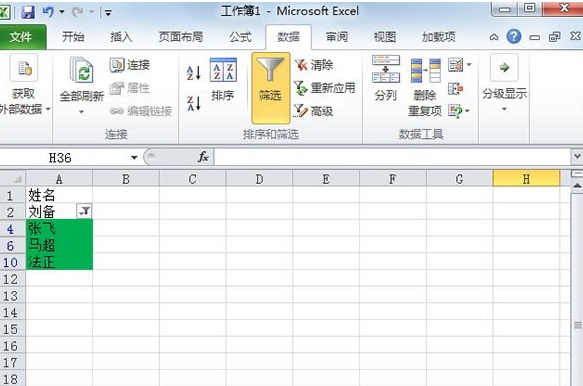Select the green cell containing 马超
Image resolution: width=583 pixels, height=386 pixels.
[59, 245]
